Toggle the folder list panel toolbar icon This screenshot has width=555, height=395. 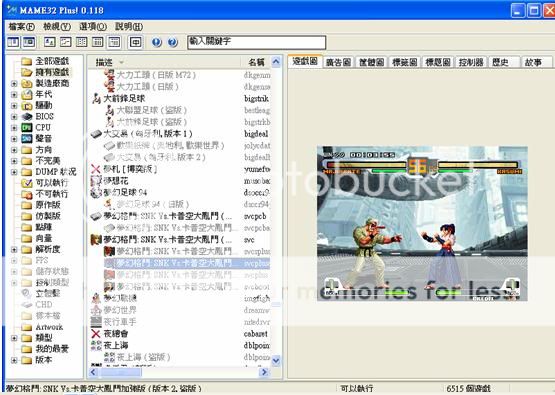(13, 42)
